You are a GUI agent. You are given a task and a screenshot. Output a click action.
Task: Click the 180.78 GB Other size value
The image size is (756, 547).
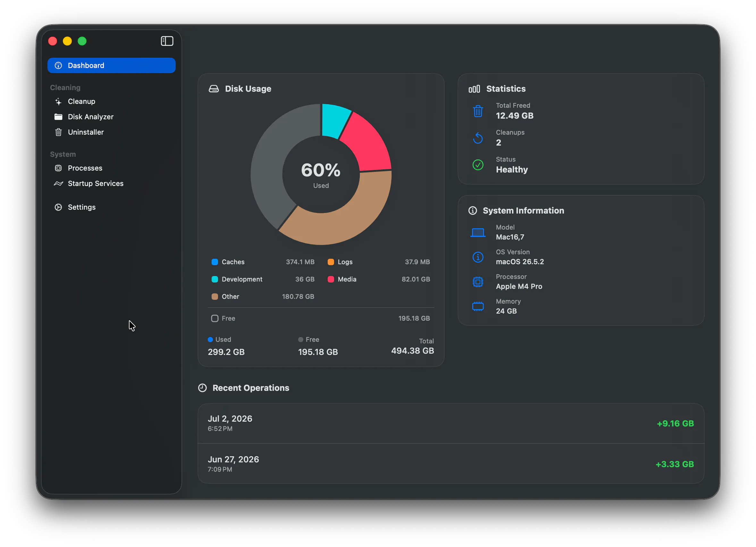(298, 296)
